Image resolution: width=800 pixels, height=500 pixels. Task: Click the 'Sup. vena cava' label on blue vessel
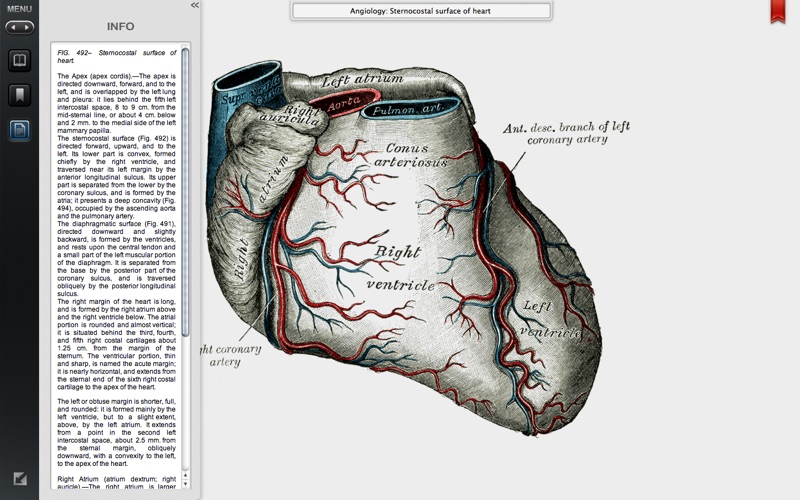tap(251, 91)
